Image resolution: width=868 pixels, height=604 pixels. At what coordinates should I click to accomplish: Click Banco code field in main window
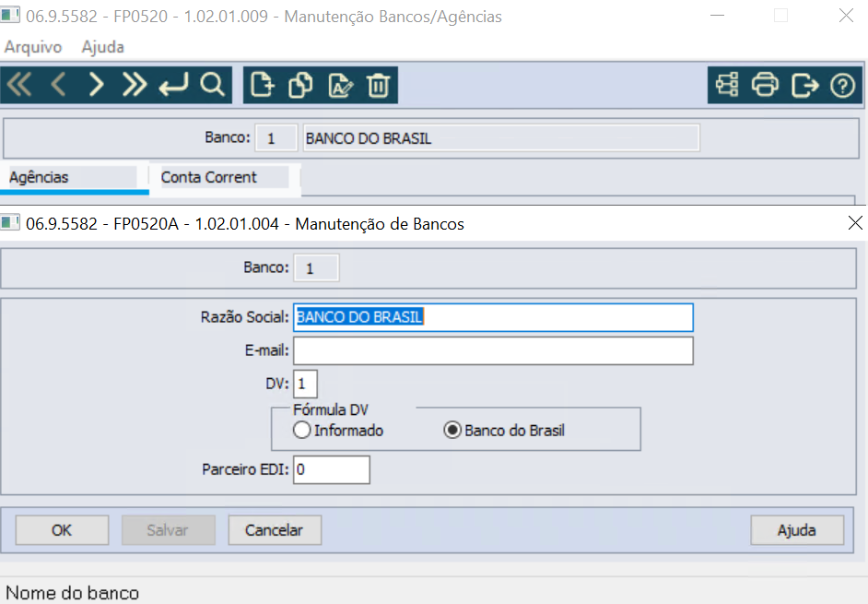[276, 138]
